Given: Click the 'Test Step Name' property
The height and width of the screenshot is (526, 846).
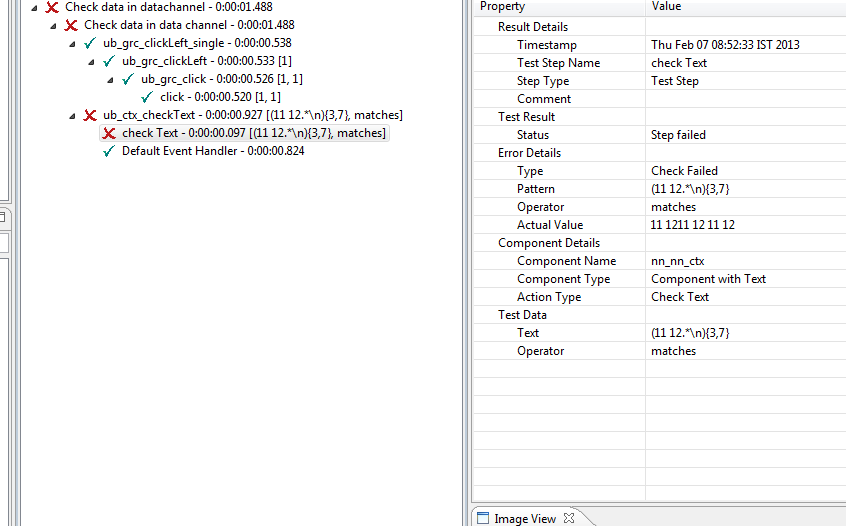Looking at the screenshot, I should pos(558,63).
